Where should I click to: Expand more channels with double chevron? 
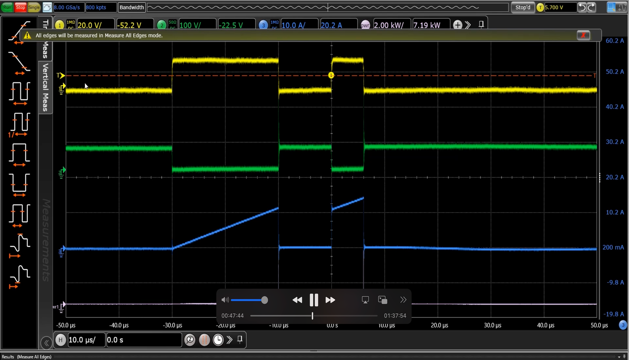pos(468,25)
